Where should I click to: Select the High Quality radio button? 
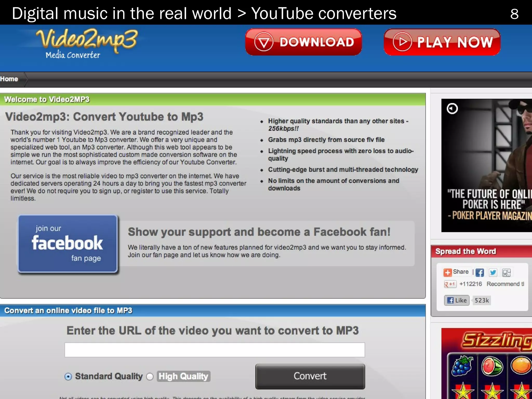pos(150,376)
